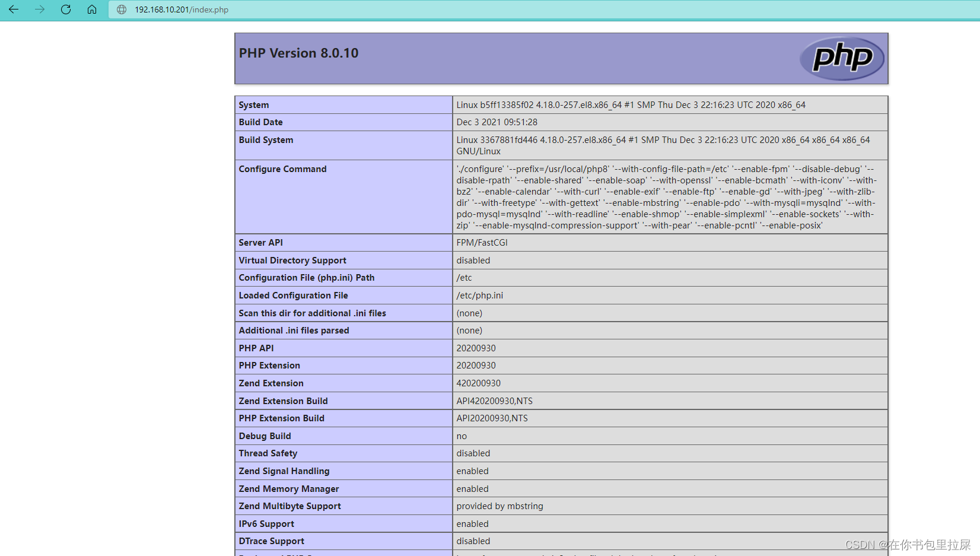Image resolution: width=980 pixels, height=556 pixels.
Task: Click the 'Server API' label
Action: pyautogui.click(x=260, y=243)
